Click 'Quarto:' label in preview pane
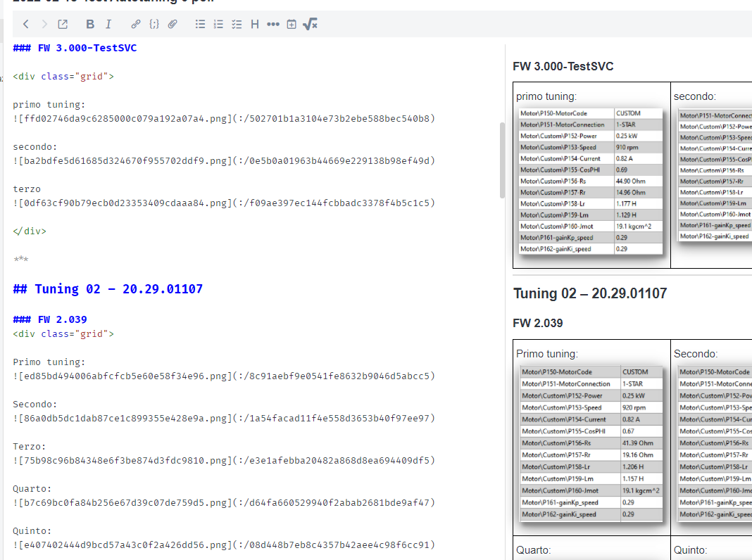 pyautogui.click(x=533, y=550)
